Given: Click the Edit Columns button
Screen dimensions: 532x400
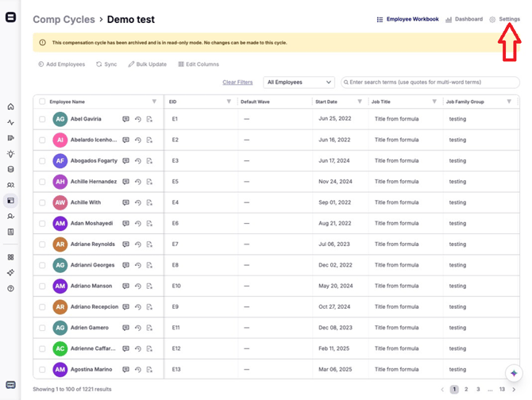Looking at the screenshot, I should [x=199, y=64].
